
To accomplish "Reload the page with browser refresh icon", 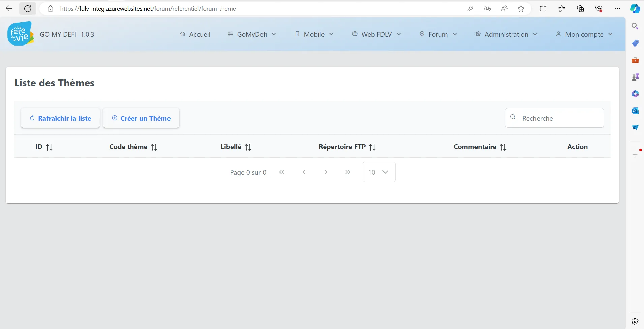I will pyautogui.click(x=28, y=9).
